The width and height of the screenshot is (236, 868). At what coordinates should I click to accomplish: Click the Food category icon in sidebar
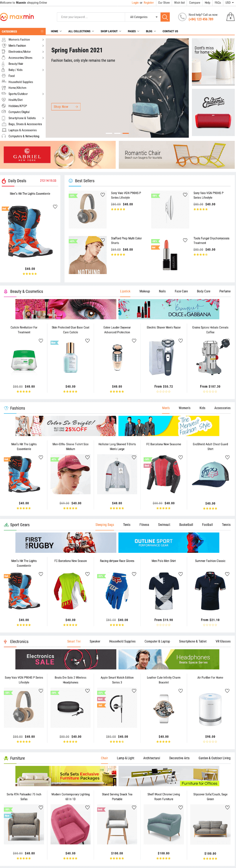4,76
